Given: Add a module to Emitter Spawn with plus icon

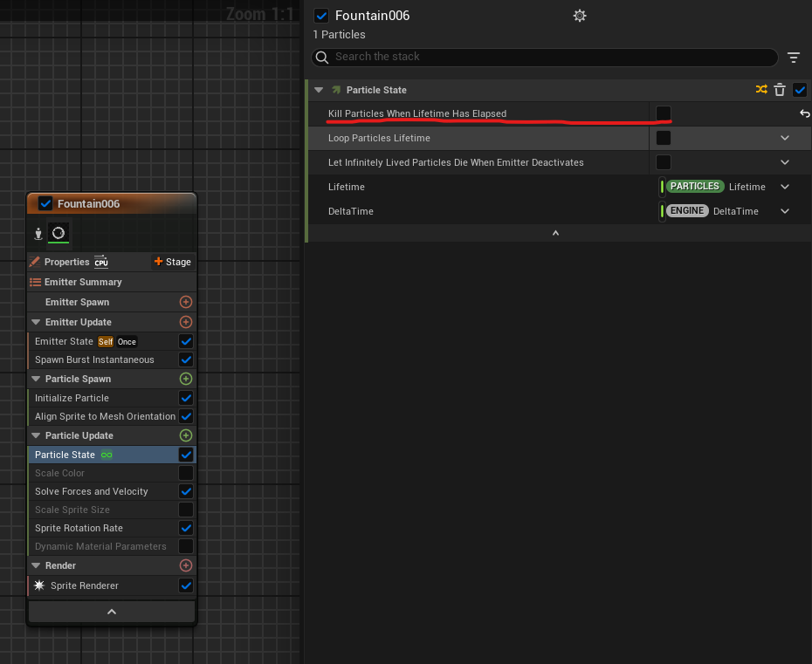Looking at the screenshot, I should click(185, 302).
